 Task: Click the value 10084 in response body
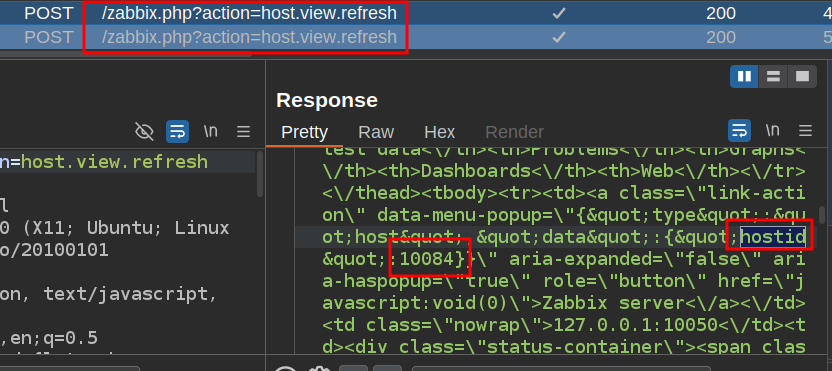pos(427,259)
